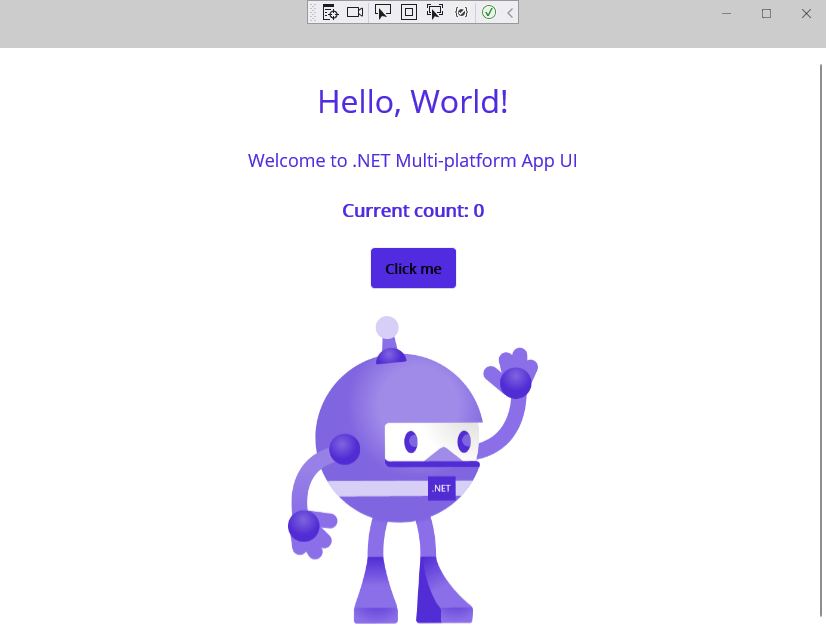Select the Welcome to .NET Multi-platform text

[412, 161]
